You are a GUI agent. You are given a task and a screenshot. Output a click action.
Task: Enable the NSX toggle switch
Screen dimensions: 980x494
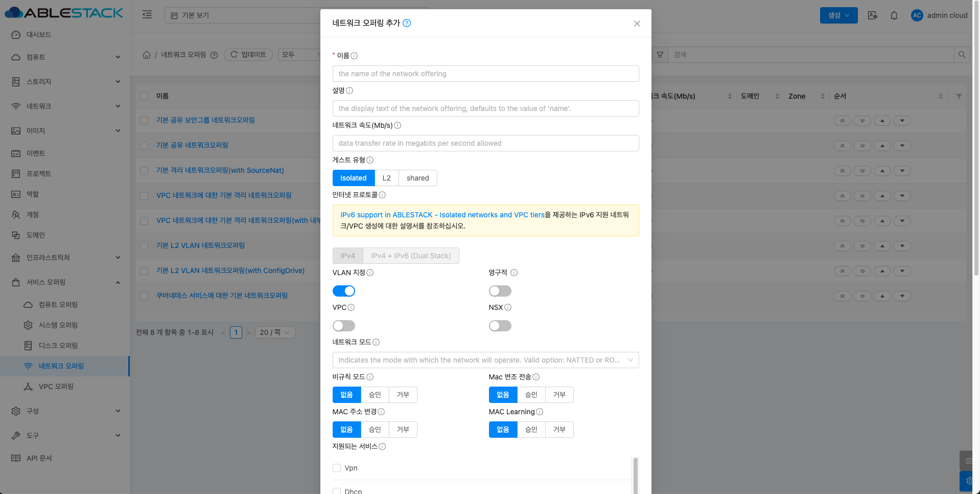[x=500, y=326]
